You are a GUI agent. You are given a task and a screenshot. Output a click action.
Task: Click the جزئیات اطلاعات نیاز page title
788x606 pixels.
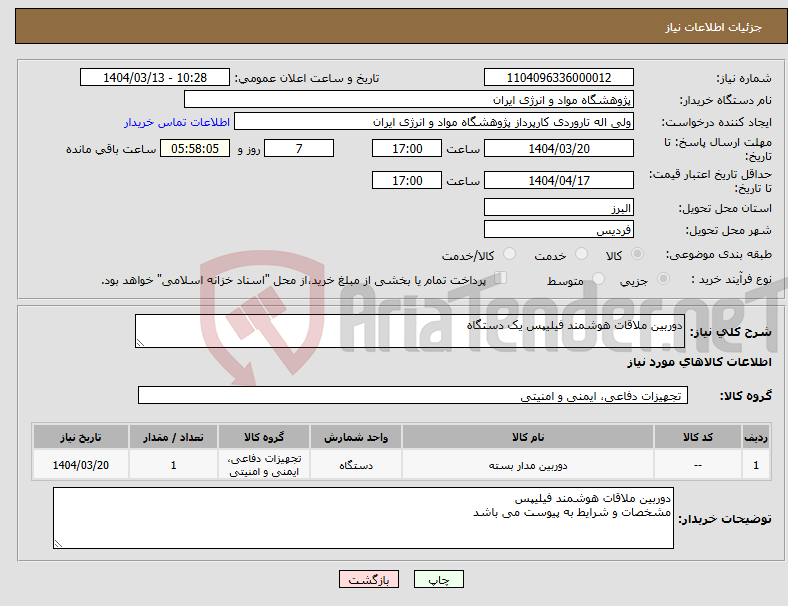pos(714,27)
